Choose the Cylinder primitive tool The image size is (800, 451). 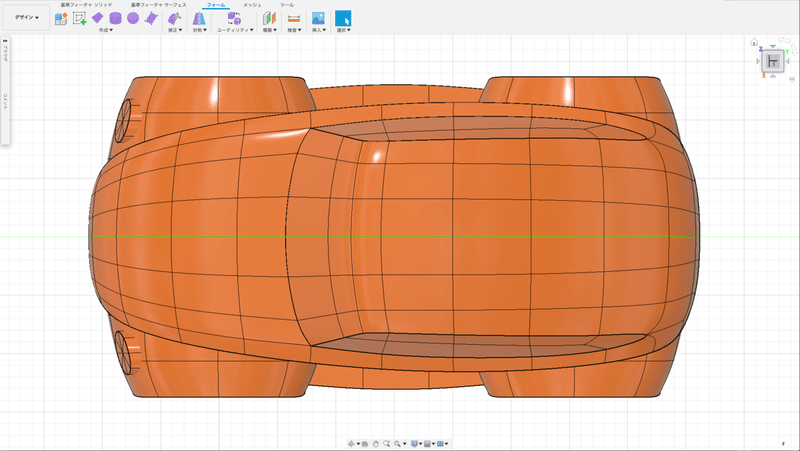[x=115, y=18]
